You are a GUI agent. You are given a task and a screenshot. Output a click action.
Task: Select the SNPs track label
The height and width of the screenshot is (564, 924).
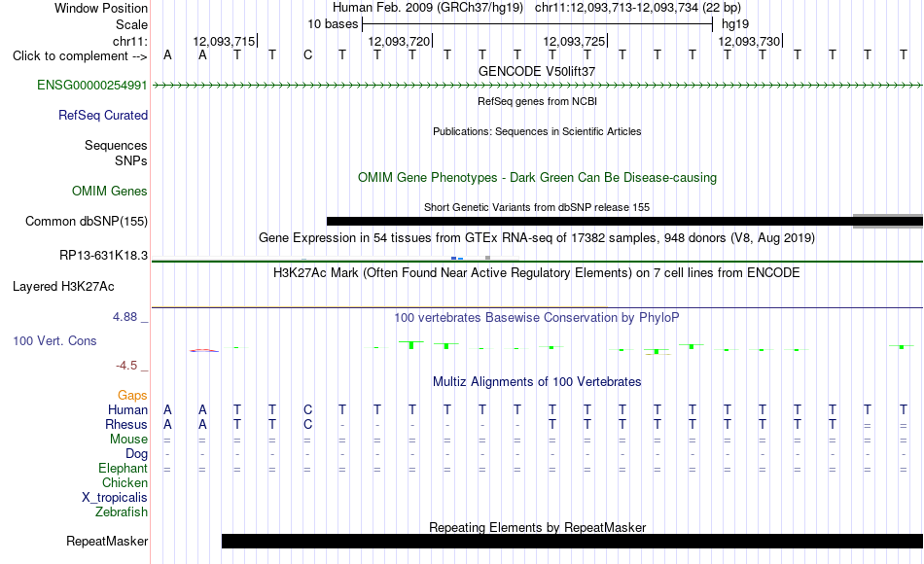tap(131, 160)
